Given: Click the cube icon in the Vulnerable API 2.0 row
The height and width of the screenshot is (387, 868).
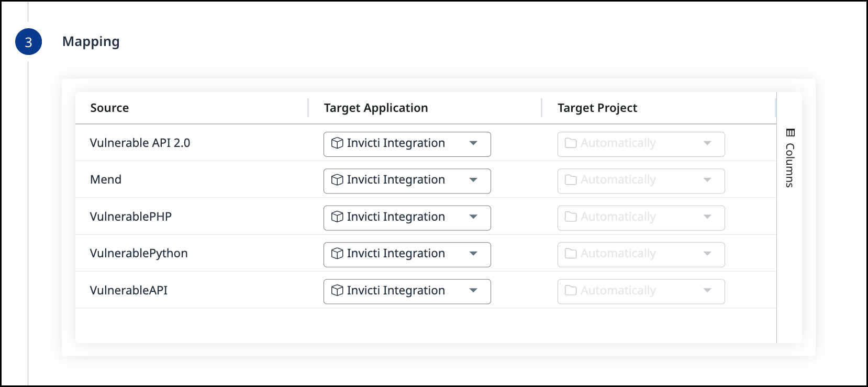Looking at the screenshot, I should (337, 143).
